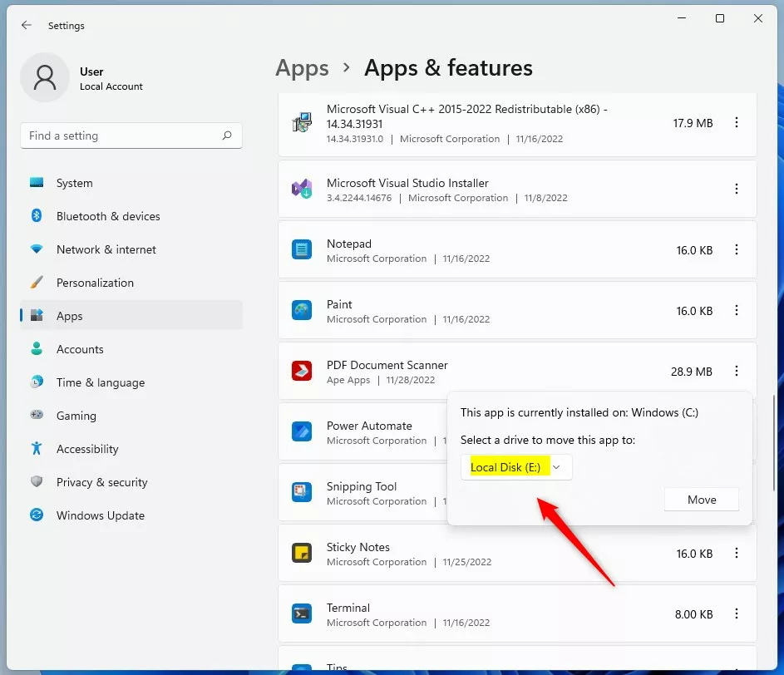
Task: Click the user profile avatar icon
Action: click(x=45, y=77)
